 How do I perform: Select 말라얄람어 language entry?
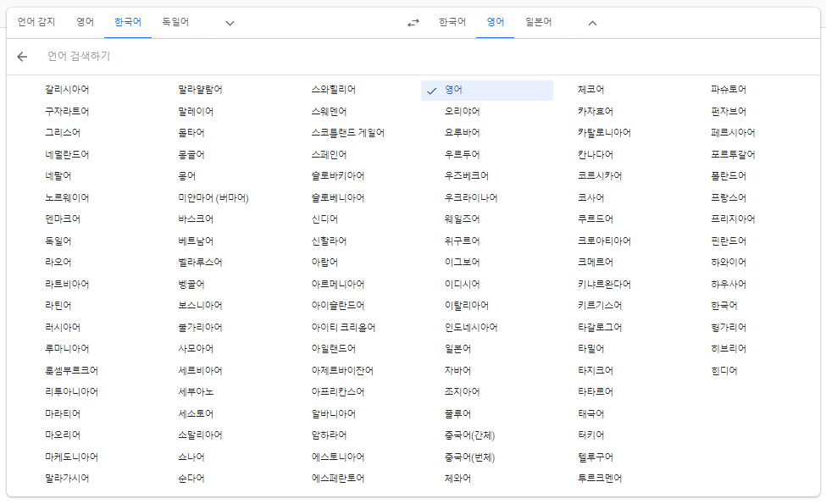(x=200, y=90)
